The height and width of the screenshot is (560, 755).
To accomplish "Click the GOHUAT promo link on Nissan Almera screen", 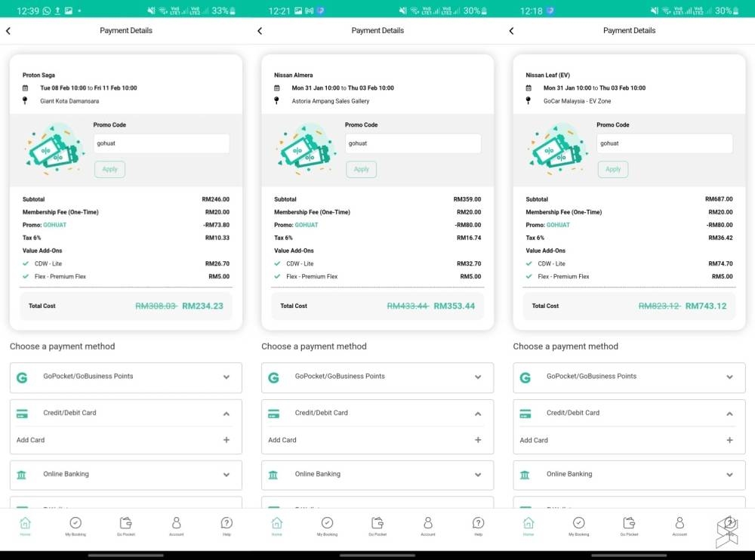I will pos(307,225).
